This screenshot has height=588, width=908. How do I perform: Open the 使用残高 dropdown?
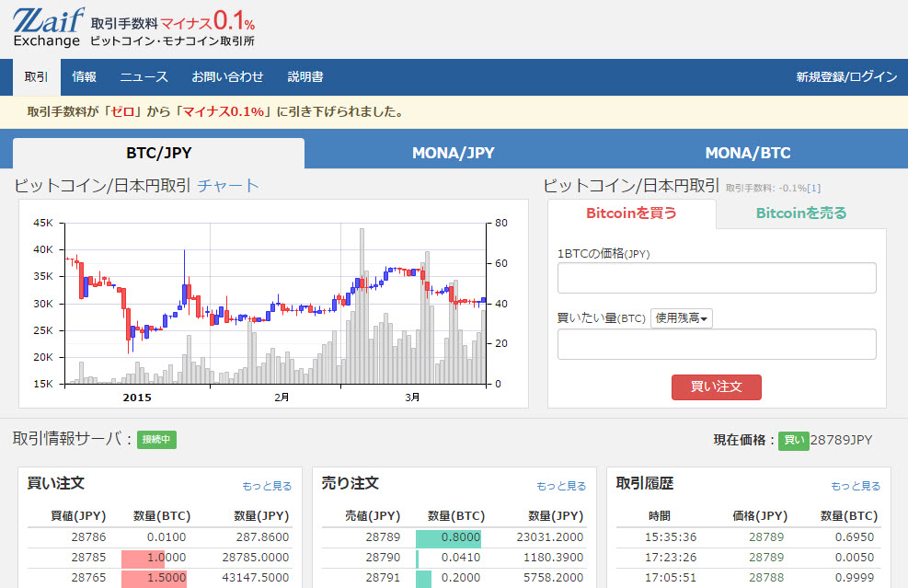tap(681, 318)
